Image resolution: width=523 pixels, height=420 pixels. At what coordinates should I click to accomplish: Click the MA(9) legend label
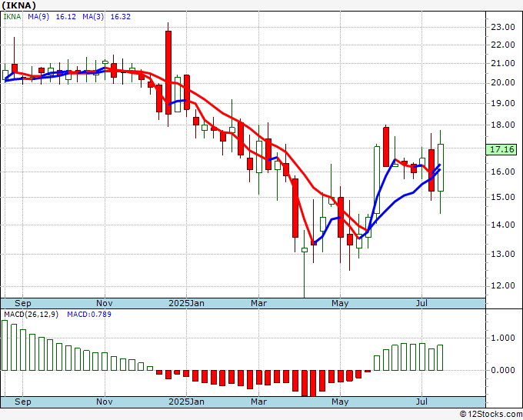click(x=38, y=17)
